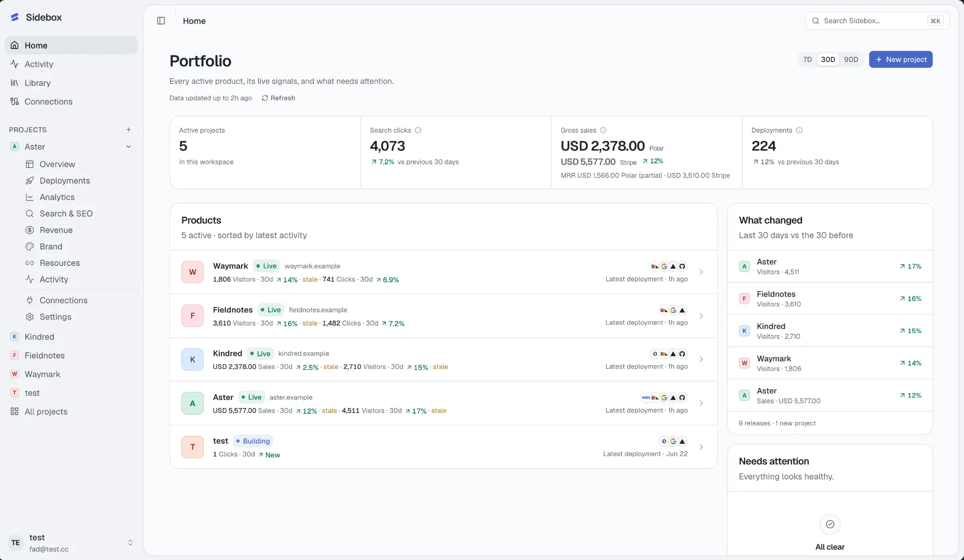Open the account switcher for test user
This screenshot has height=560, width=964.
[71, 543]
